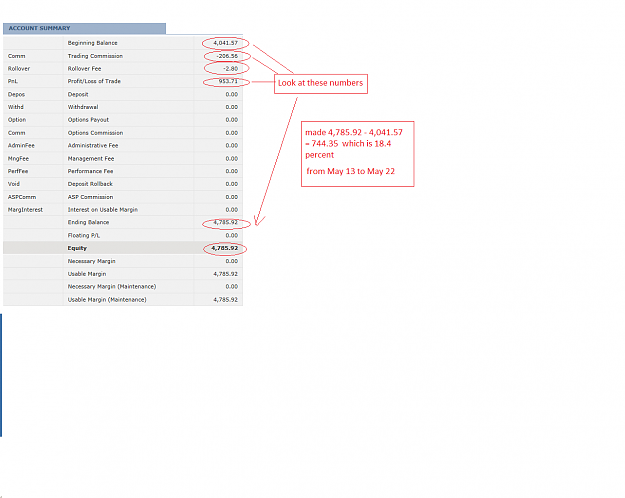The height and width of the screenshot is (498, 625).
Task: Select the 'Withdrawal' label
Action: 83,107
